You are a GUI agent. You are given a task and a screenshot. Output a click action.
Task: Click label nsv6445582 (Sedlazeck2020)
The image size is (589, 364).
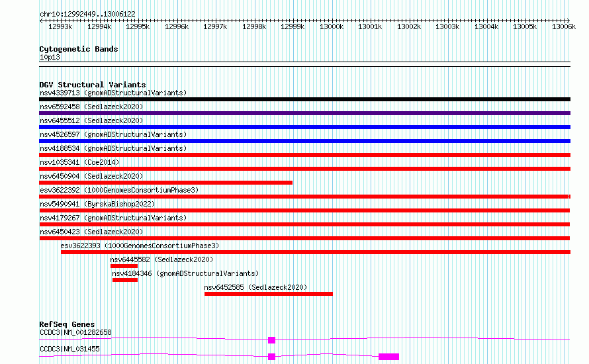161,259
